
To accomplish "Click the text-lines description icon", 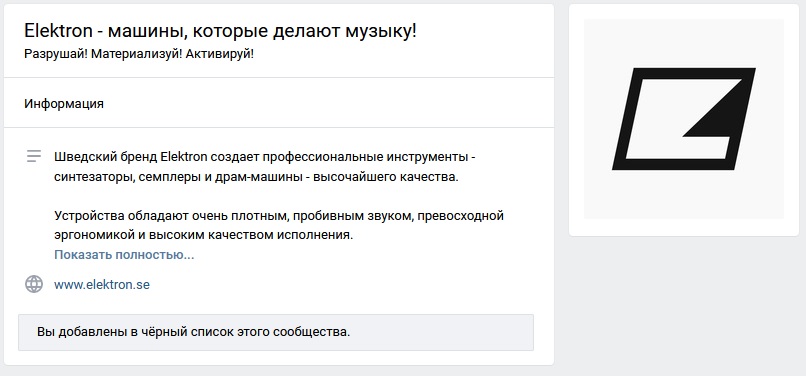I will click(34, 156).
